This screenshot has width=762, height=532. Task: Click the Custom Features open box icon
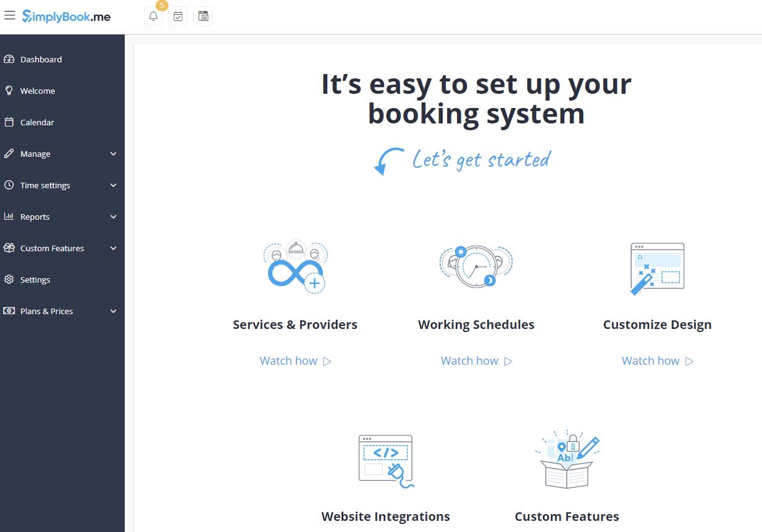click(567, 460)
